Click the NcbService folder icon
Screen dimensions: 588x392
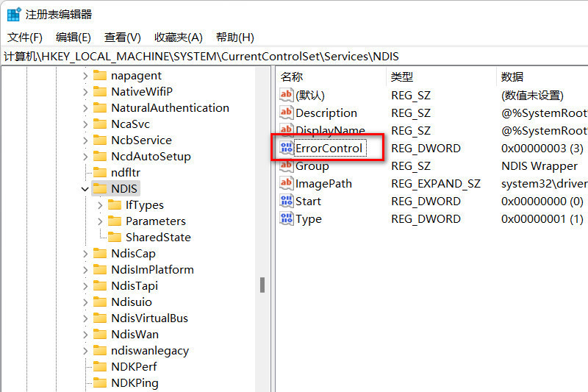(100, 140)
